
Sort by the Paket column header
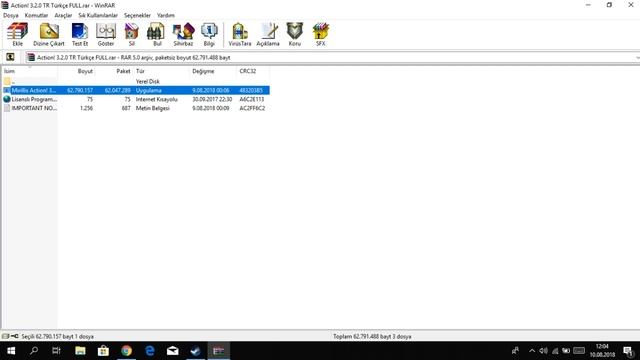click(114, 71)
